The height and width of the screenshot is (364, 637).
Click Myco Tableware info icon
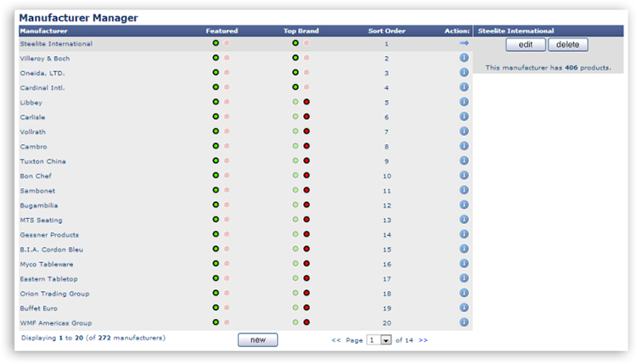pyautogui.click(x=464, y=263)
